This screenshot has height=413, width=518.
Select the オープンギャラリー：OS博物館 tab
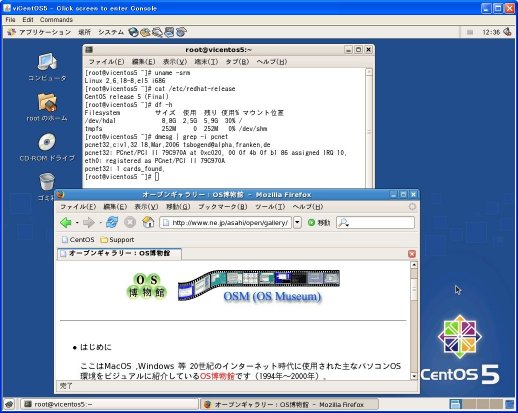coord(119,254)
